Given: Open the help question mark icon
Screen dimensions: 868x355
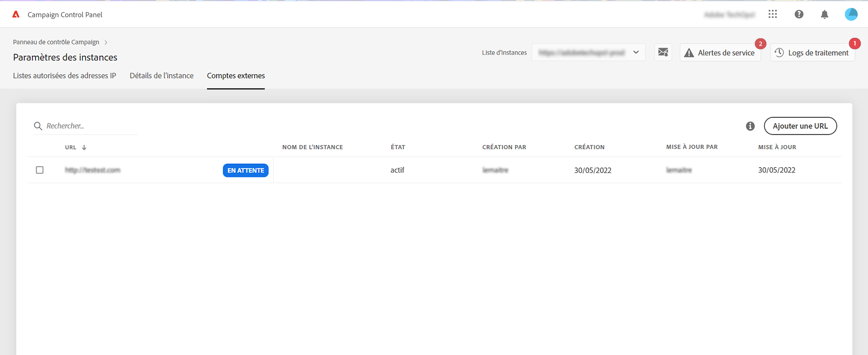Looking at the screenshot, I should click(799, 14).
